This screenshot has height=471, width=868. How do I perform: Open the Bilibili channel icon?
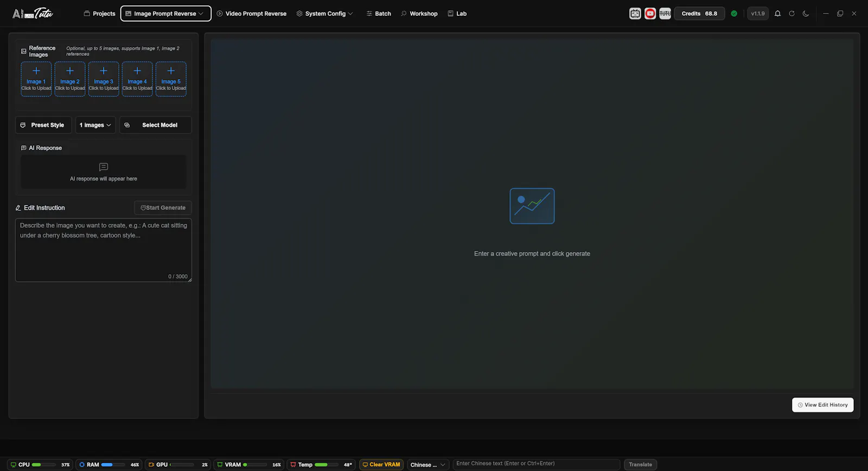click(635, 14)
